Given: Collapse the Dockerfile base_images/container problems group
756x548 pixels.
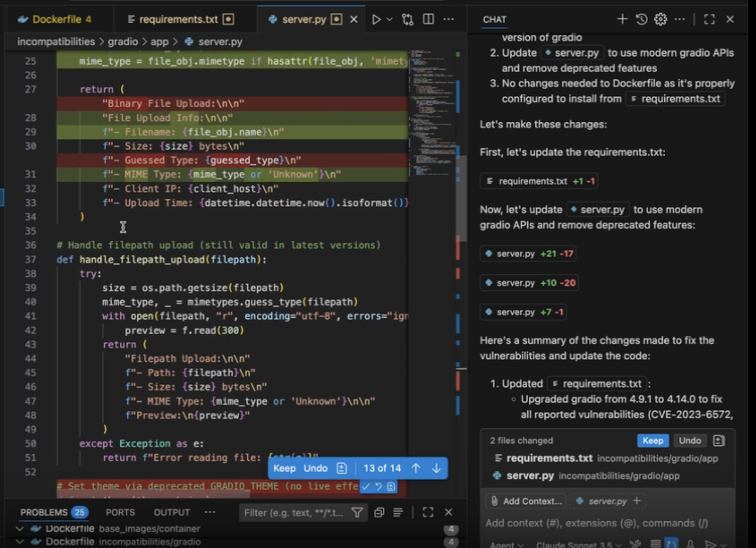Looking at the screenshot, I should coord(20,529).
